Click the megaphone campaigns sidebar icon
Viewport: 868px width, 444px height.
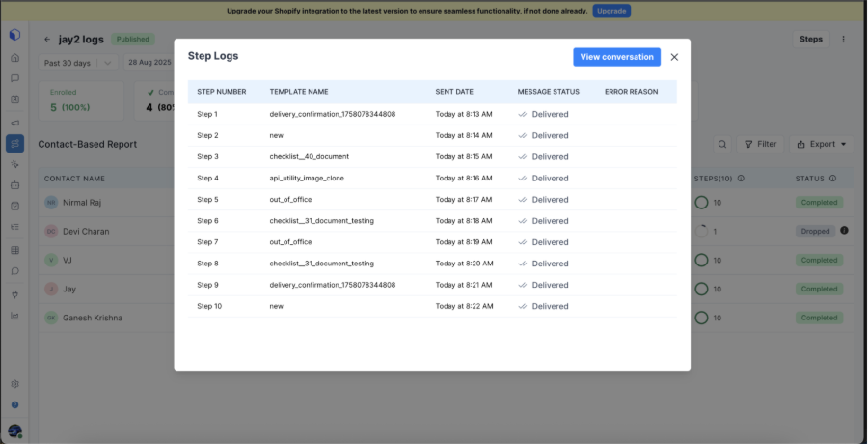coord(14,123)
